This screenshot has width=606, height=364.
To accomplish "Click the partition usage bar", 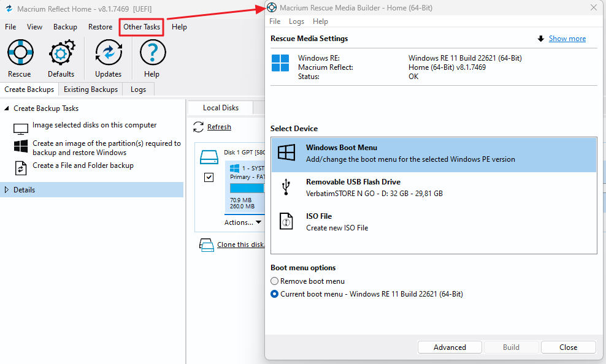I will [x=247, y=188].
